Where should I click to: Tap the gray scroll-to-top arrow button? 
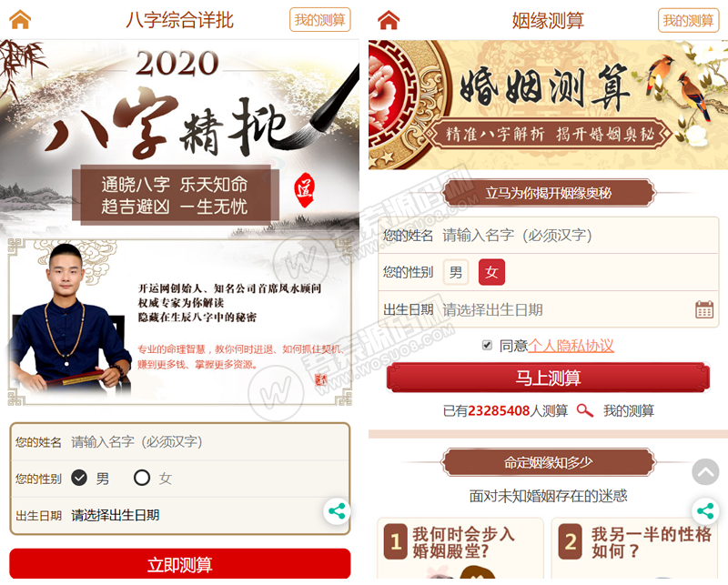[705, 471]
